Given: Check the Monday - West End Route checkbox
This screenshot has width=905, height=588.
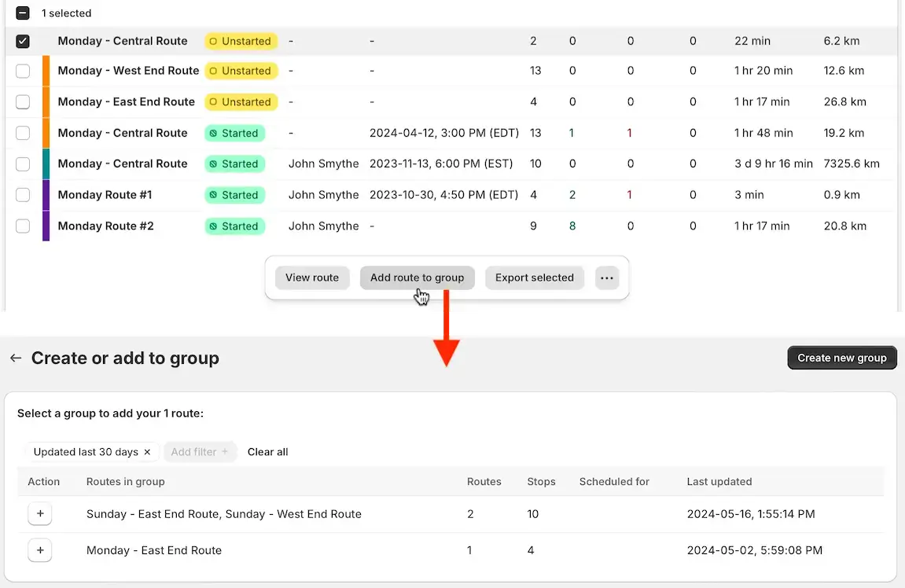Looking at the screenshot, I should (x=23, y=71).
